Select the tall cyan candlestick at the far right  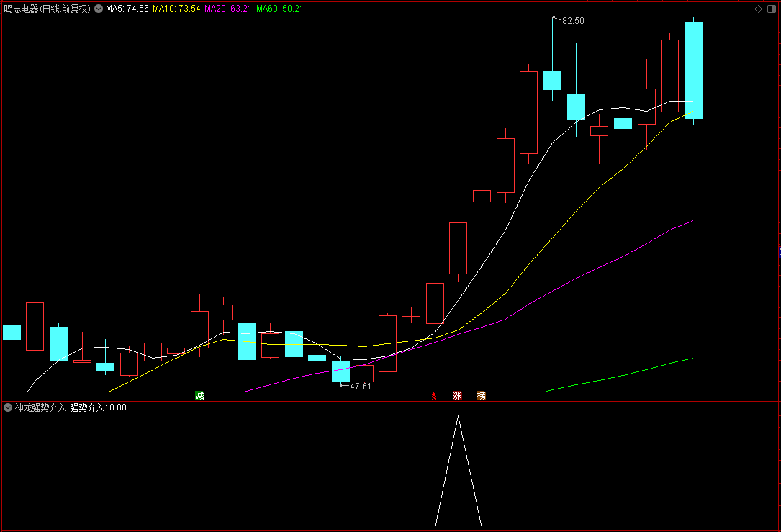pos(693,71)
